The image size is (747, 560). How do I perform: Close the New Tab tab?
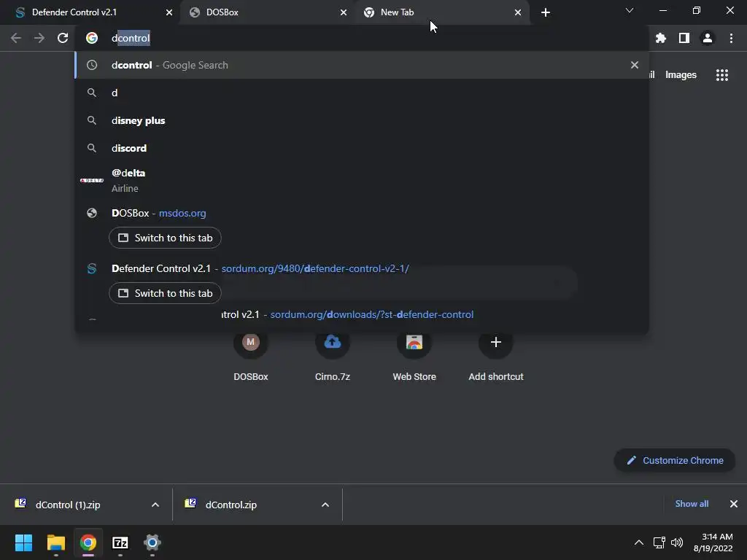coord(518,12)
